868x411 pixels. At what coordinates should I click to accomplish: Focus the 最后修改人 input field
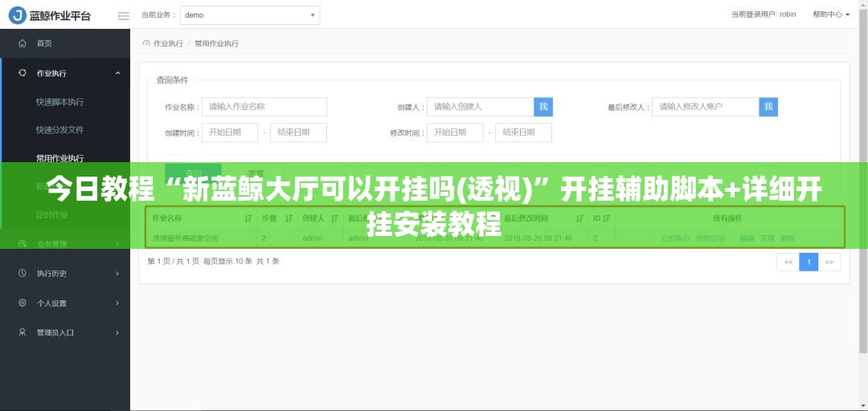pos(706,107)
